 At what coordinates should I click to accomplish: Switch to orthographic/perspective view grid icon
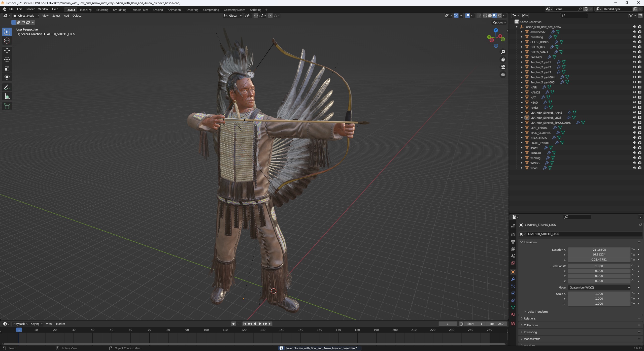tap(503, 75)
